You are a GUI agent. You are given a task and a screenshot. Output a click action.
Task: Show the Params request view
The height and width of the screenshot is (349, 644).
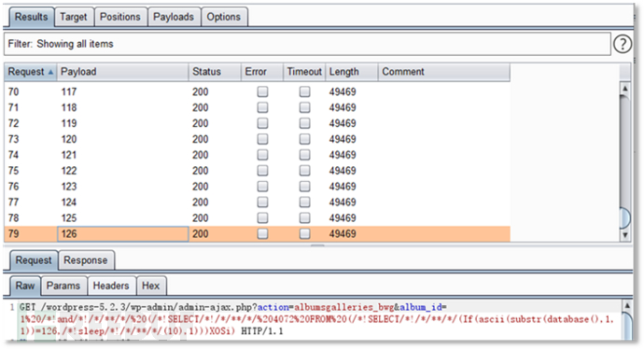pyautogui.click(x=63, y=286)
